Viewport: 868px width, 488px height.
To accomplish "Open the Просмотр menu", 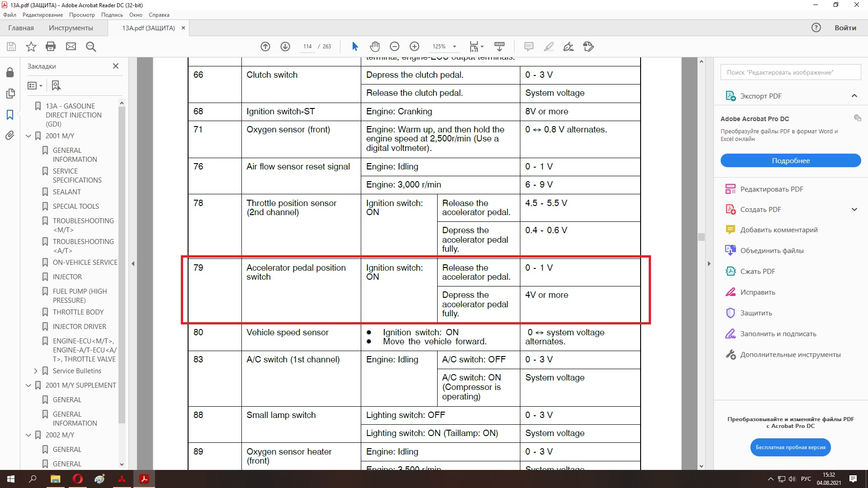I will coord(82,15).
